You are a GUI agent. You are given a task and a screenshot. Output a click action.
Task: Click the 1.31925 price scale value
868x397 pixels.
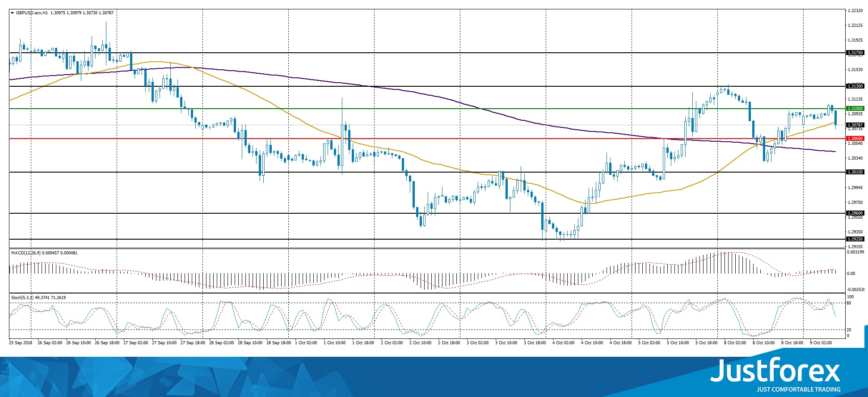click(855, 40)
